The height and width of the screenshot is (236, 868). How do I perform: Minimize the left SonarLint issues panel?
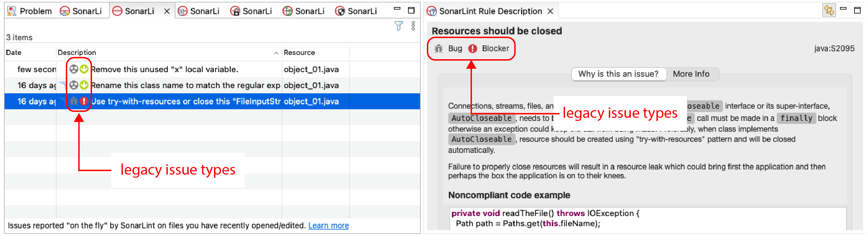pos(397,9)
